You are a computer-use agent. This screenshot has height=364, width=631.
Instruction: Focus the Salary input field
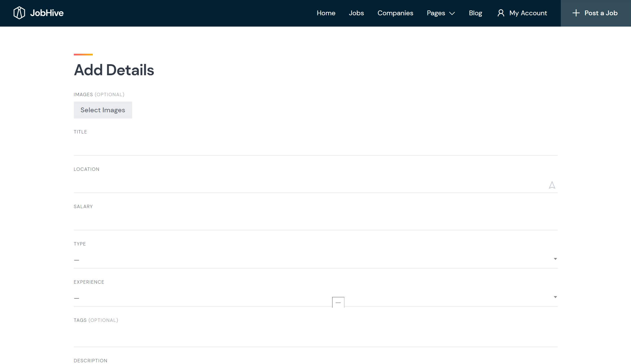click(315, 222)
